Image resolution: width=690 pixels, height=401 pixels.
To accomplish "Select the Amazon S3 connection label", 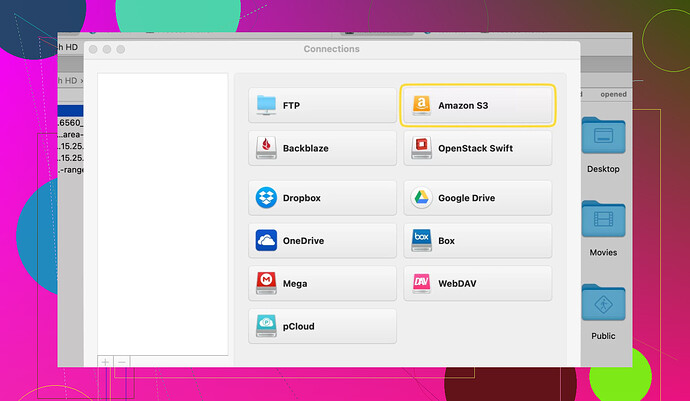I will (x=463, y=106).
